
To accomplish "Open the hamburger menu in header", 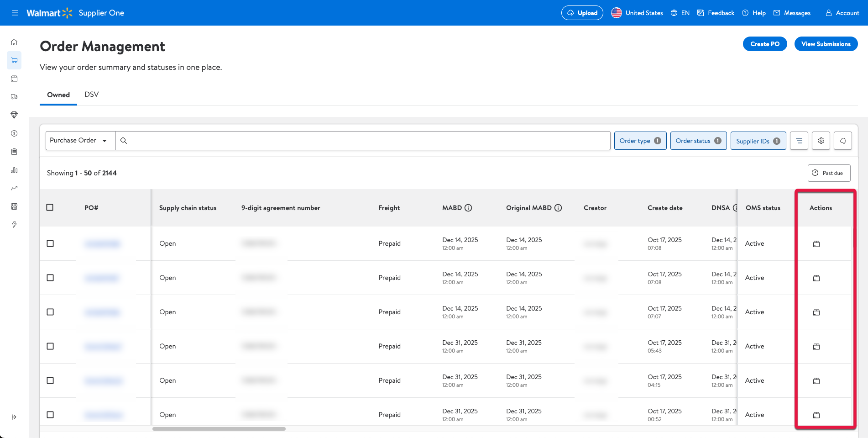I will pos(15,13).
